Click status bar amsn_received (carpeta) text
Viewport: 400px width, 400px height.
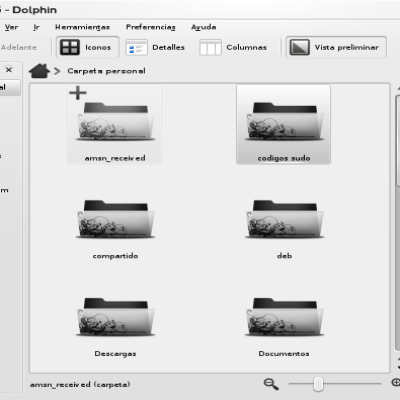80,384
